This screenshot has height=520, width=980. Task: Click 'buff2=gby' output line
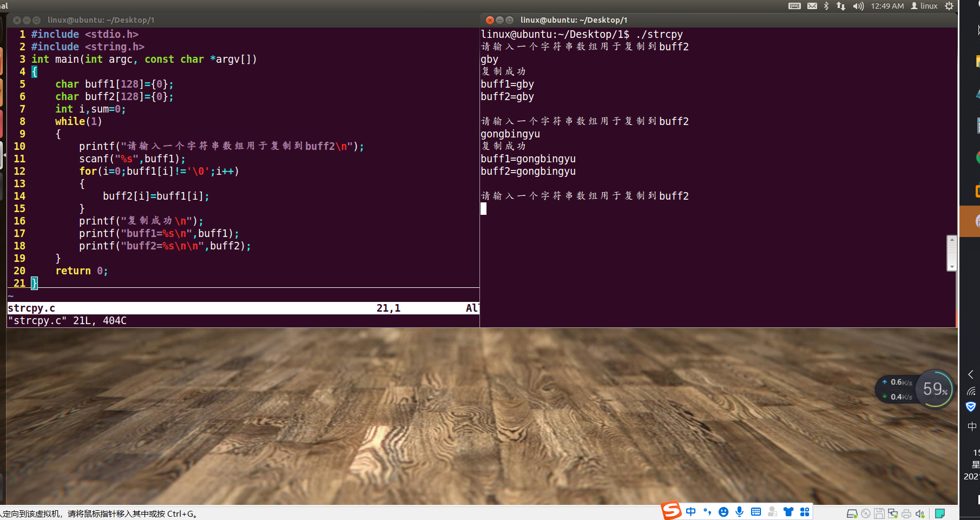(507, 96)
